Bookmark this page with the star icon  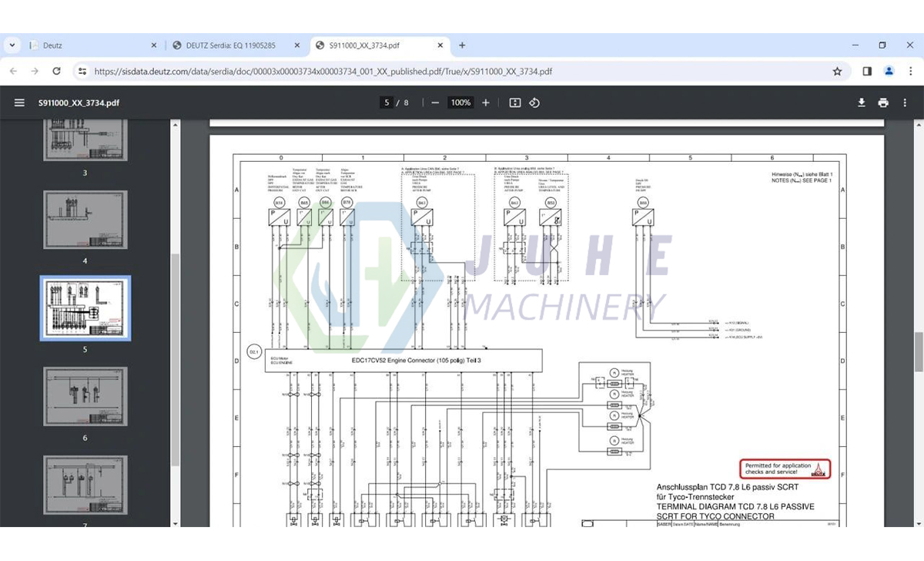tap(837, 71)
